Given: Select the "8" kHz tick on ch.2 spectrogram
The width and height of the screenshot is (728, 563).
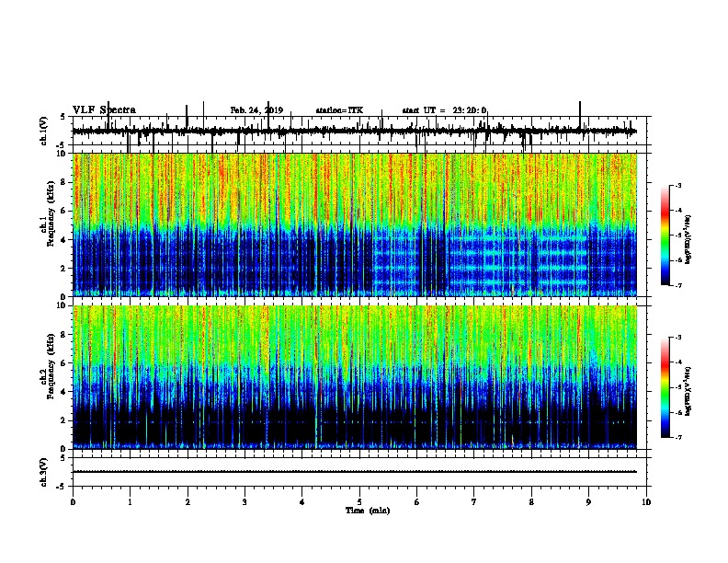Looking at the screenshot, I should (64, 335).
